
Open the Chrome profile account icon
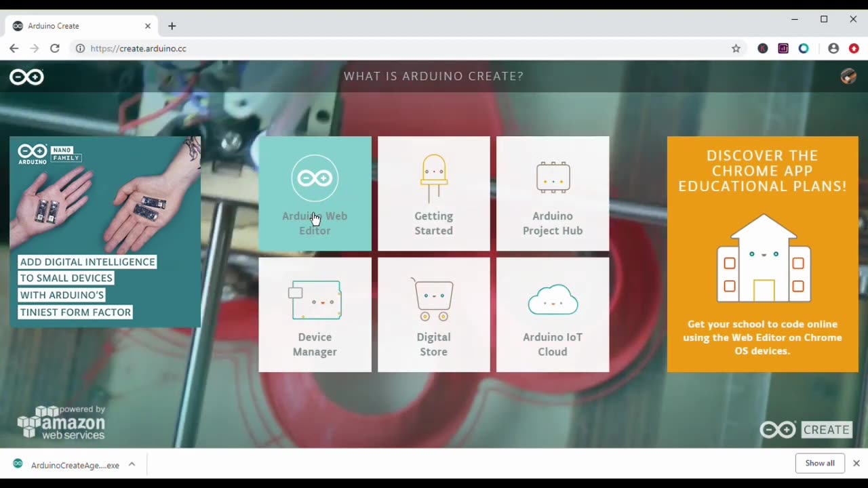[833, 48]
